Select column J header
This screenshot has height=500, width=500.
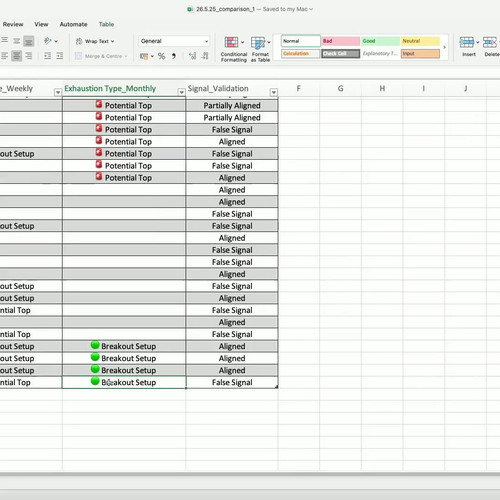click(x=465, y=88)
